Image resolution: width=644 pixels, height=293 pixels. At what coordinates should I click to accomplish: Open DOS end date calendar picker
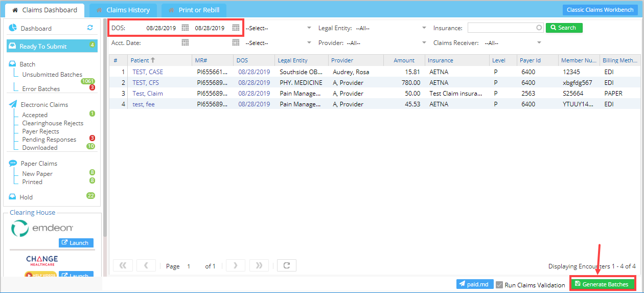236,28
